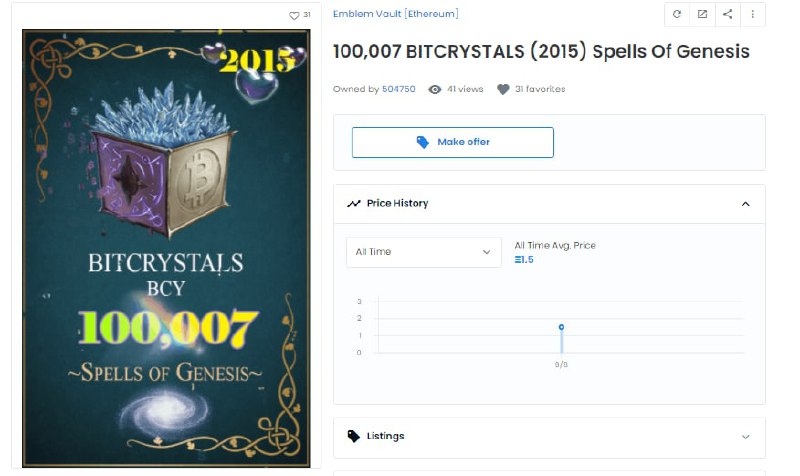Viewport: 800px width, 476px height.
Task: Open the Bitcrystals NFT card image
Action: pos(166,248)
